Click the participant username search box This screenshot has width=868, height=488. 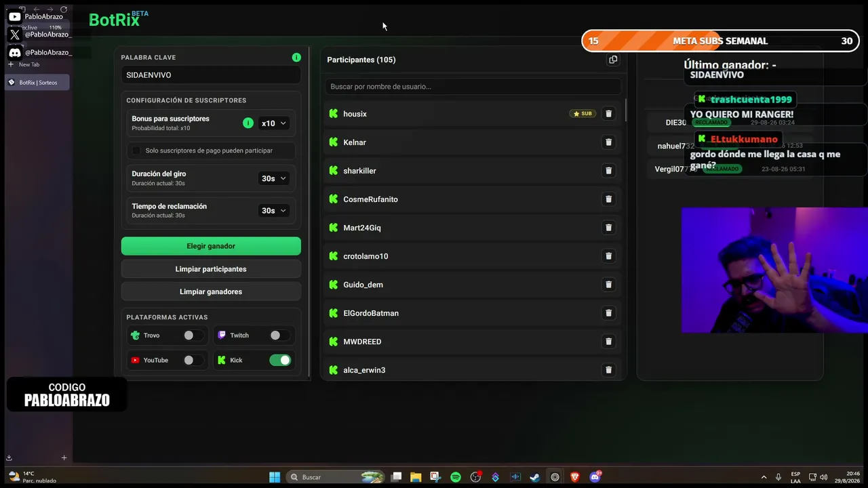click(x=473, y=87)
